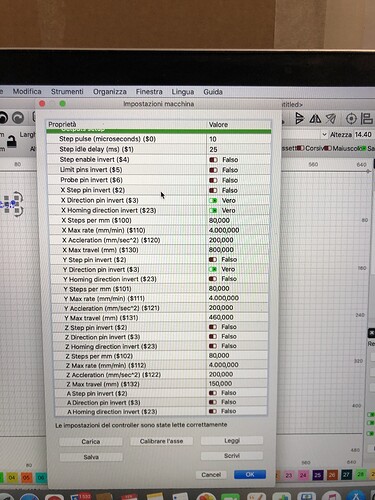Click the X Steps per mm value field
The width and height of the screenshot is (375, 500).
[238, 220]
